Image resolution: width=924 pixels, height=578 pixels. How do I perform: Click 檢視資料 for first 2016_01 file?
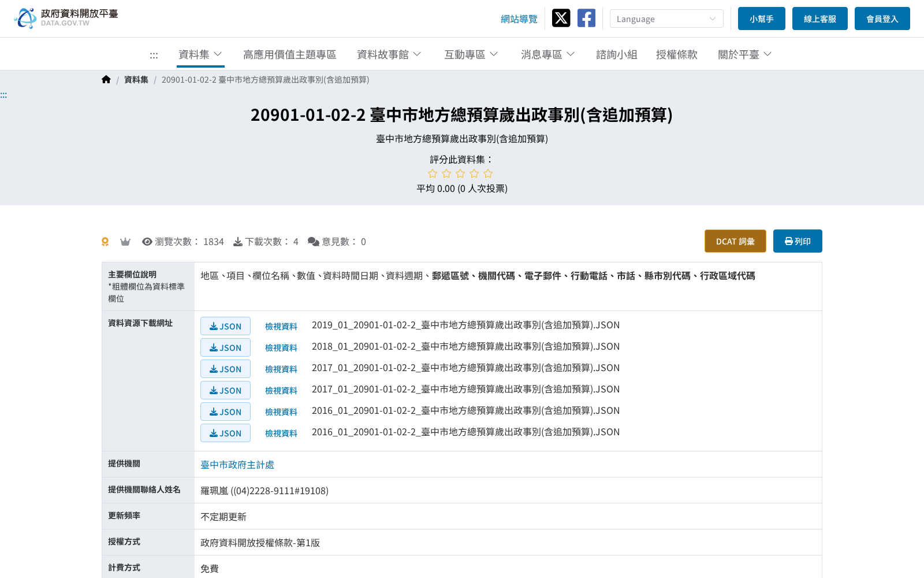coord(281,412)
